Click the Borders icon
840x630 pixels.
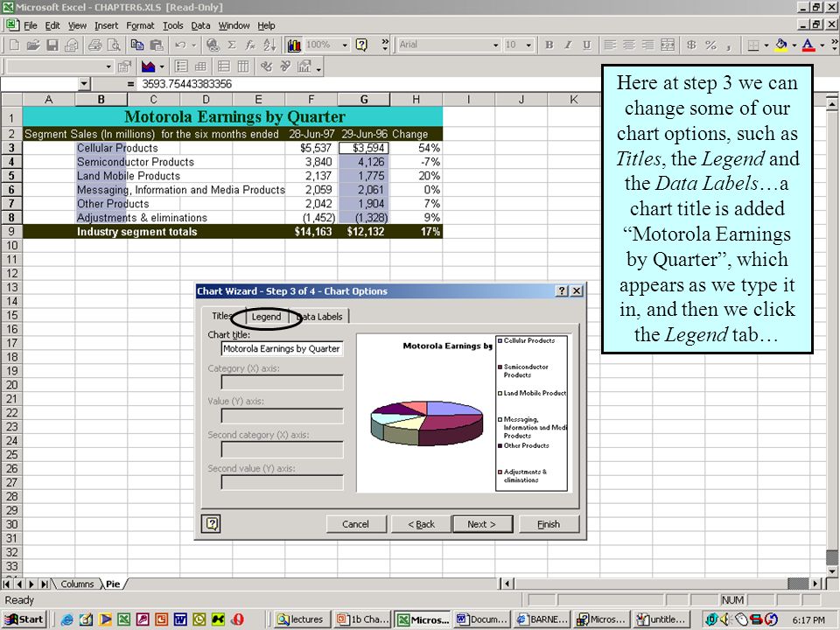tap(753, 45)
